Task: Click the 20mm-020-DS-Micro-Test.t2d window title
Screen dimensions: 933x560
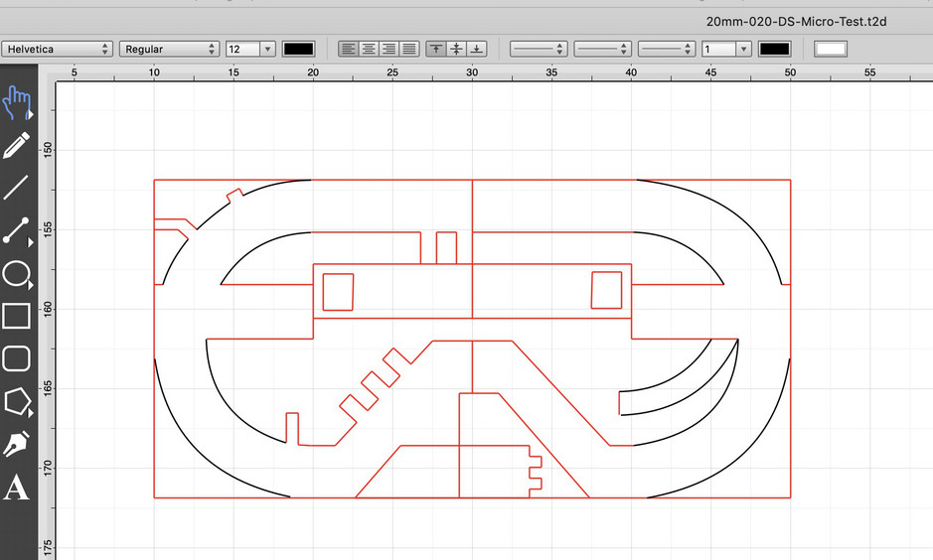Action: [796, 22]
